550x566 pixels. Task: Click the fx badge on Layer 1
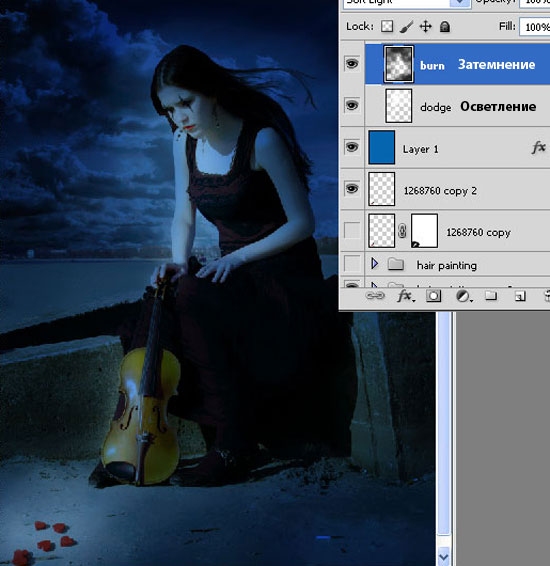click(x=539, y=148)
